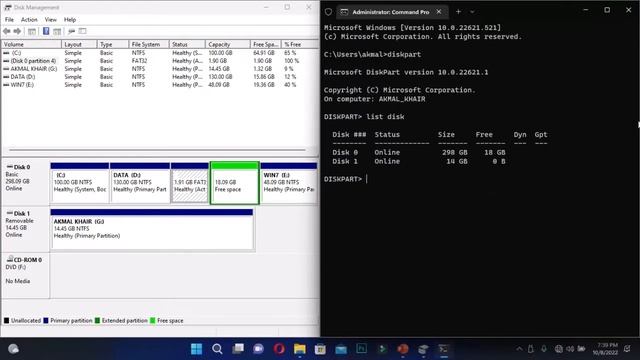Screen dimensions: 640x360
Task: Open the terminal profile dropdown arrow
Action: [472, 12]
